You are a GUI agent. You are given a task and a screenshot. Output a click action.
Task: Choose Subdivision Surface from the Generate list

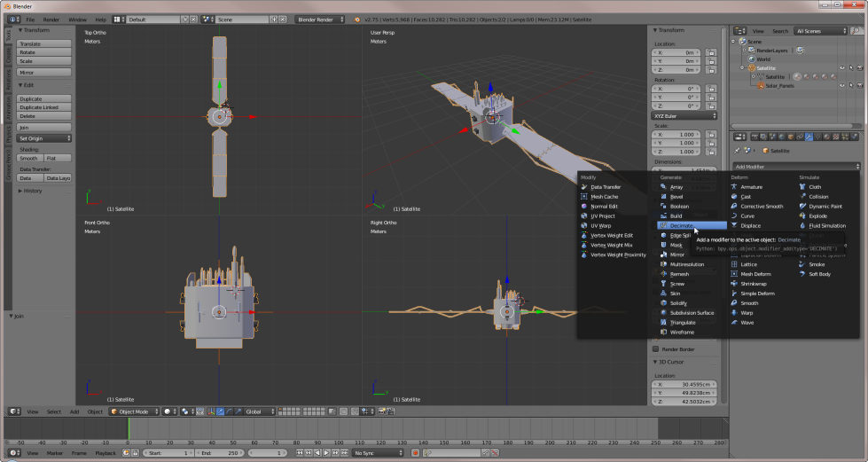pos(692,313)
